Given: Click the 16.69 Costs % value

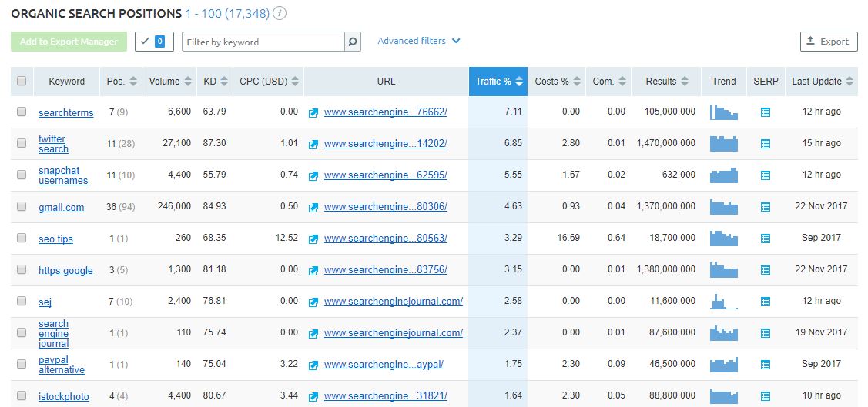Looking at the screenshot, I should pos(568,238).
